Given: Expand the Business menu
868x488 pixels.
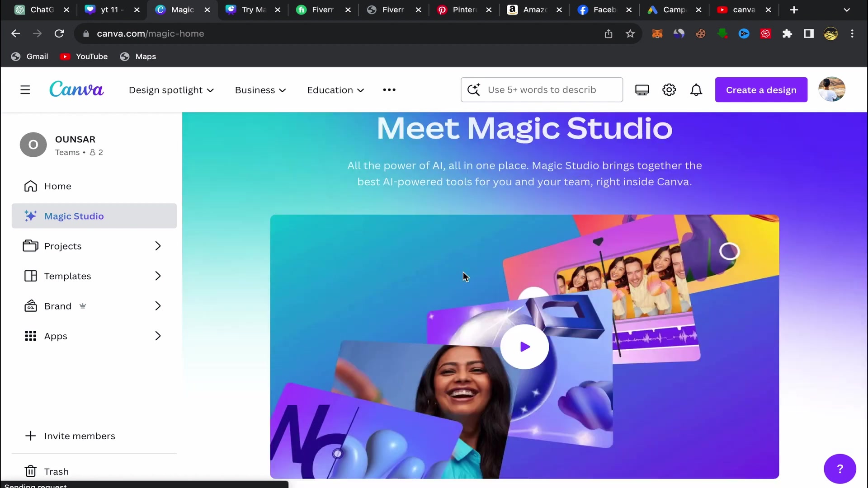Looking at the screenshot, I should pos(260,90).
